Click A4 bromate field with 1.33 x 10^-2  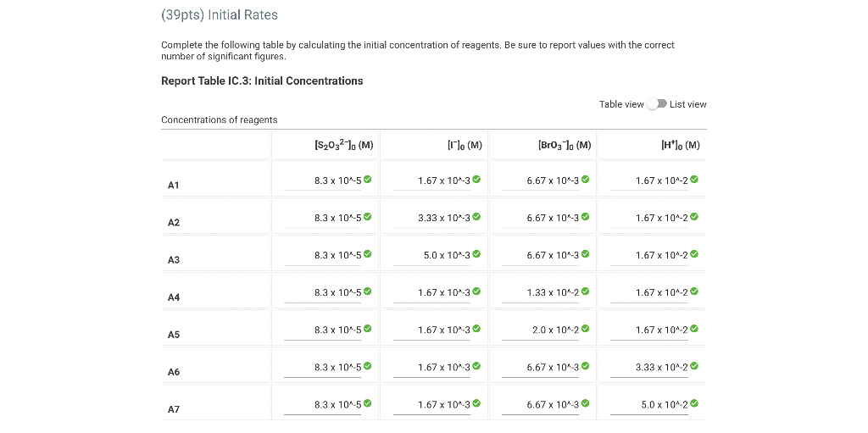point(552,292)
